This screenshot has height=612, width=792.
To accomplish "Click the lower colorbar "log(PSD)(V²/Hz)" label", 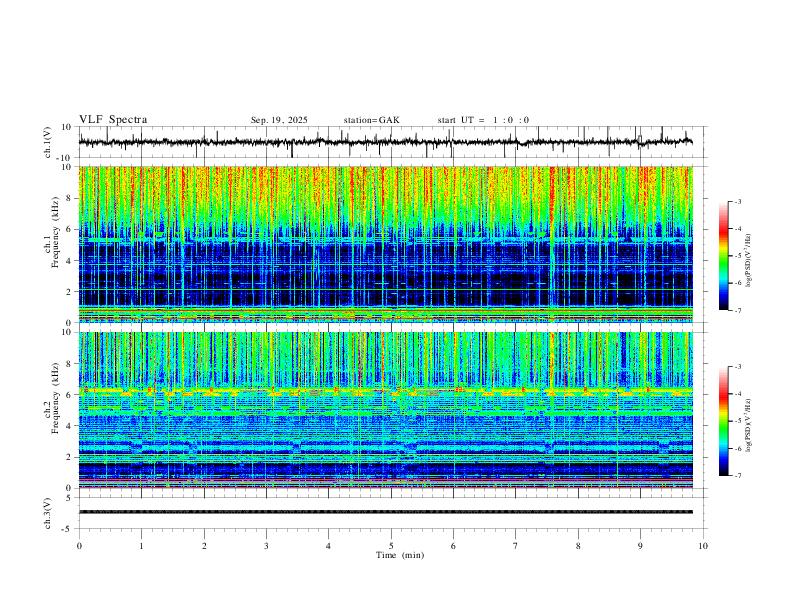I will 749,425.
